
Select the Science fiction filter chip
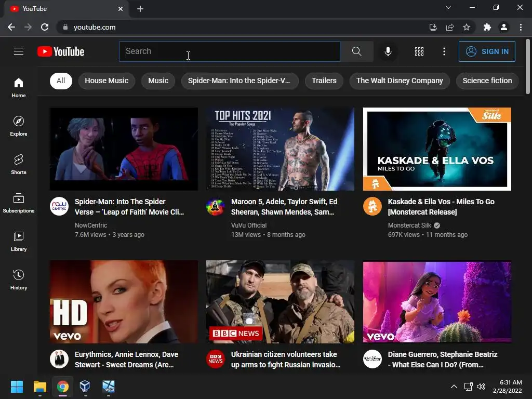487,81
